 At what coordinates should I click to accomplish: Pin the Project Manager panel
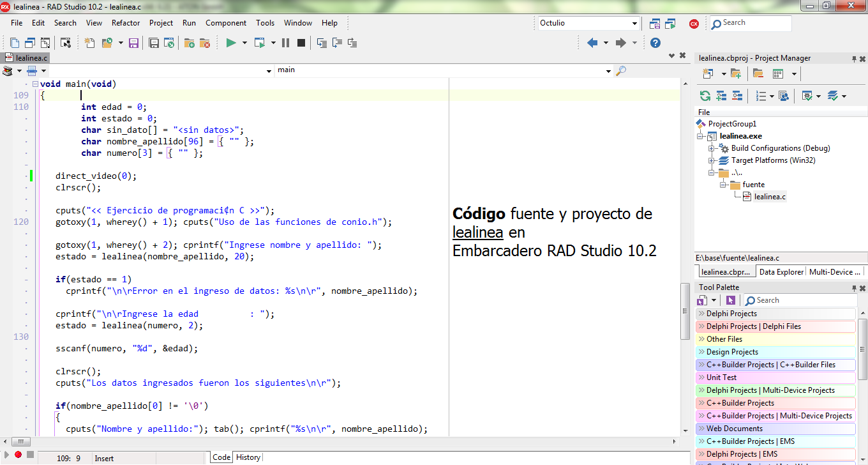854,59
